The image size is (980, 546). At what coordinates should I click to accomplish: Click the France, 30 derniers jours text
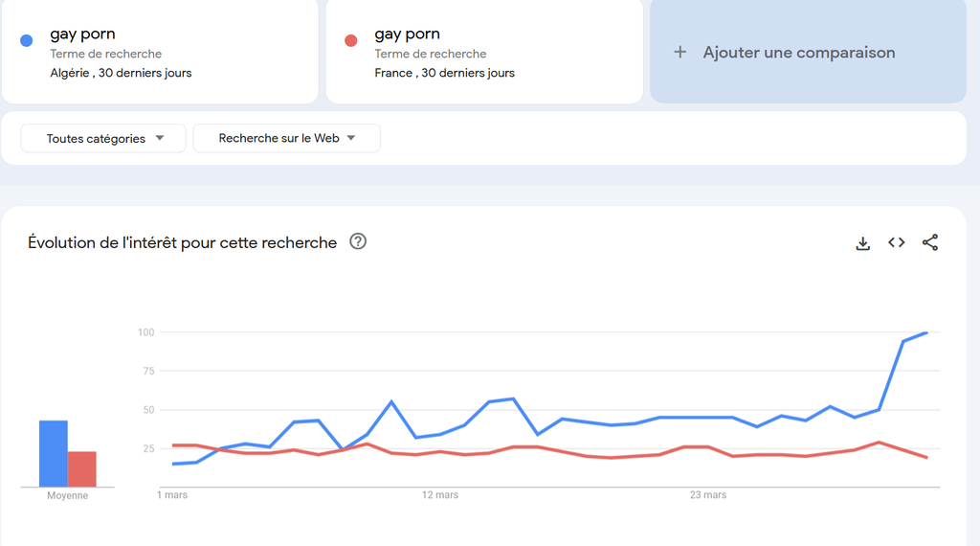(x=444, y=73)
